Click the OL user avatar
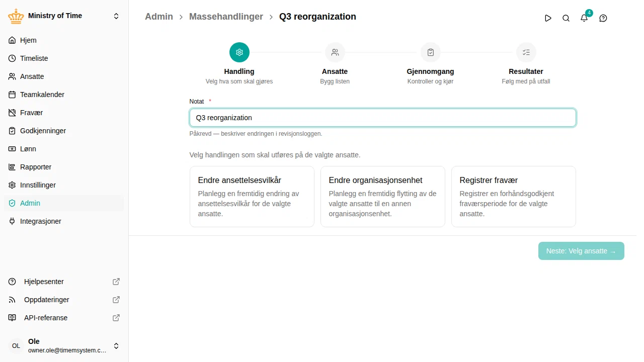The height and width of the screenshot is (362, 644). click(x=16, y=346)
